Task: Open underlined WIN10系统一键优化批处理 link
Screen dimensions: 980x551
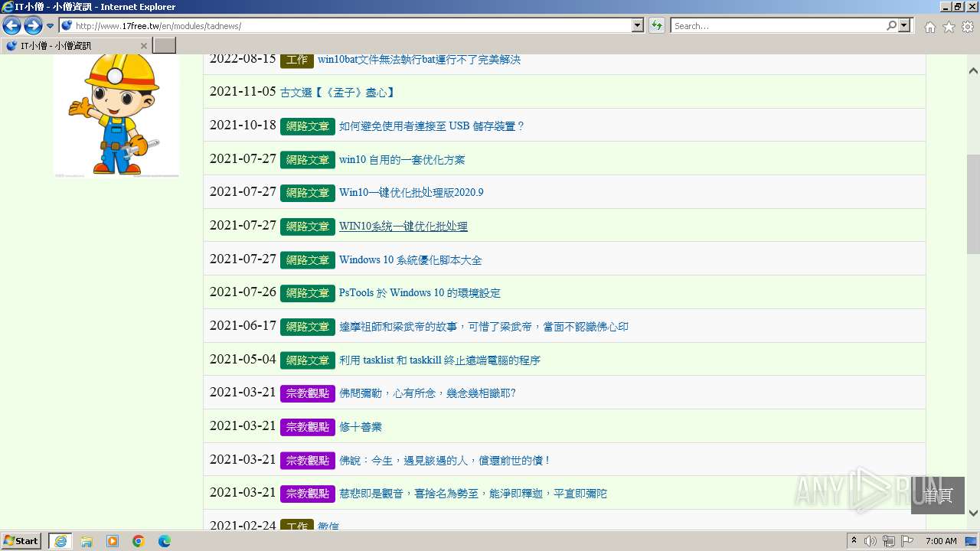Action: (403, 227)
